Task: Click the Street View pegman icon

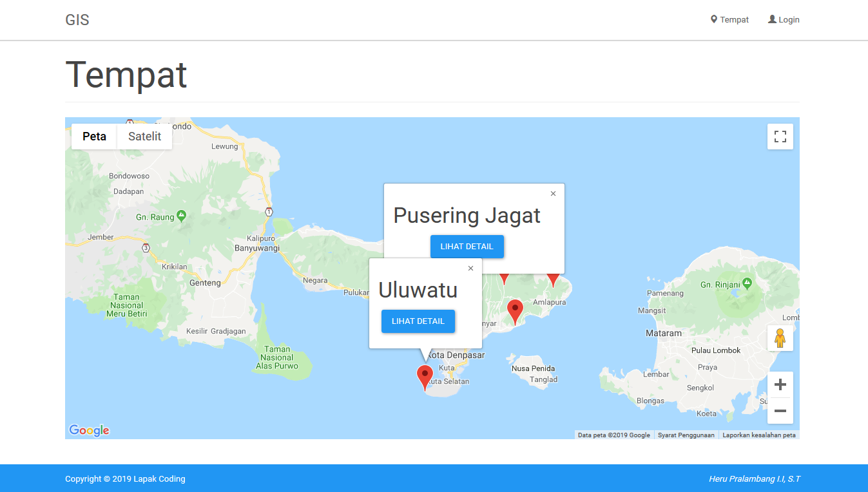Action: [780, 338]
